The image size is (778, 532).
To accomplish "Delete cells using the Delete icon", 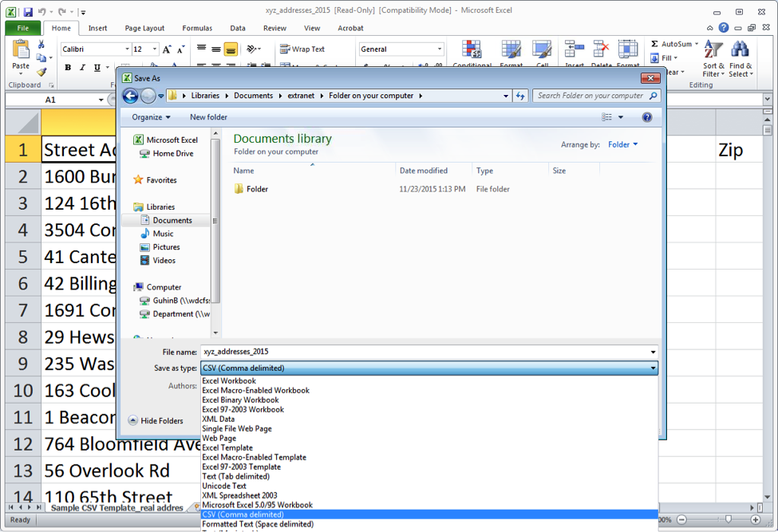I will [601, 49].
